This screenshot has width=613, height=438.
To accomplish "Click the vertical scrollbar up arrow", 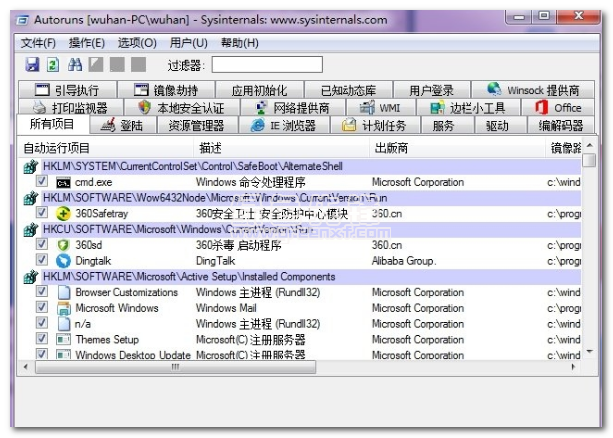I will point(590,145).
